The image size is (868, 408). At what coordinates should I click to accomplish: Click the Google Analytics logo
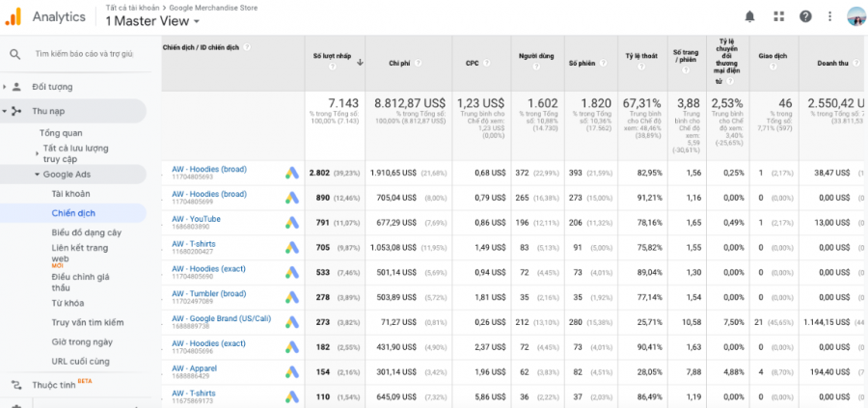click(14, 16)
